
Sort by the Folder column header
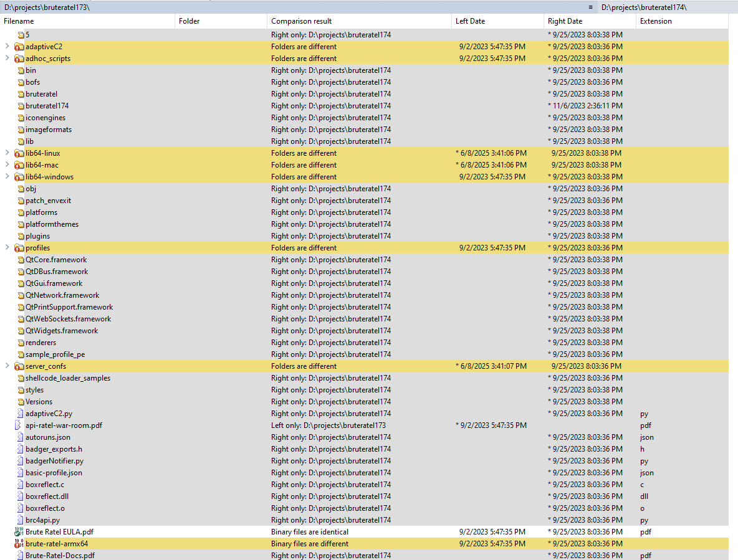coord(221,21)
